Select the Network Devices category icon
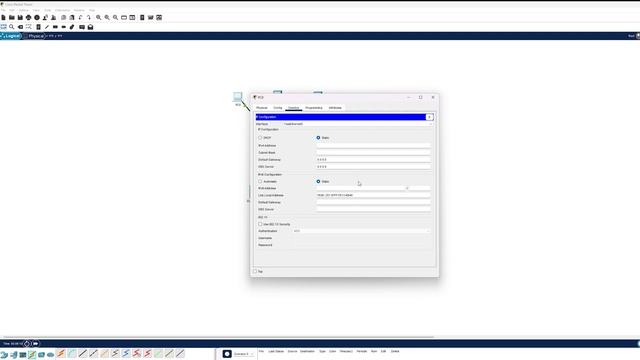The width and height of the screenshot is (640, 360). [x=4, y=355]
